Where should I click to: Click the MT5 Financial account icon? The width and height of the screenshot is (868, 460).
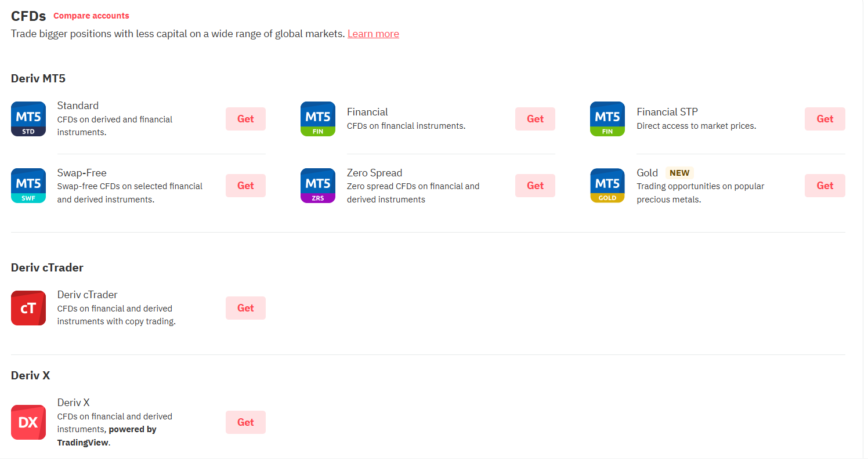coord(318,119)
